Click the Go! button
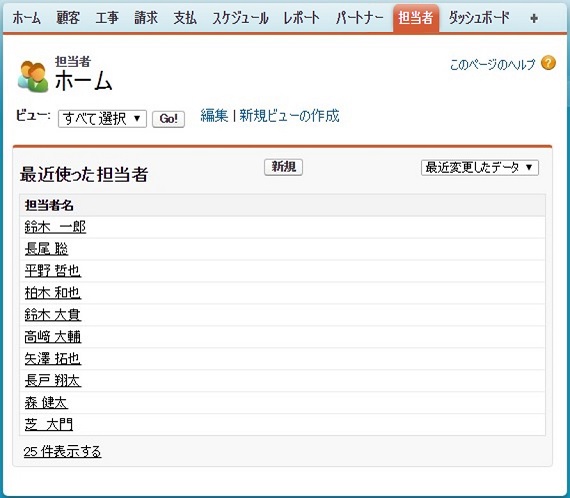 pos(168,119)
